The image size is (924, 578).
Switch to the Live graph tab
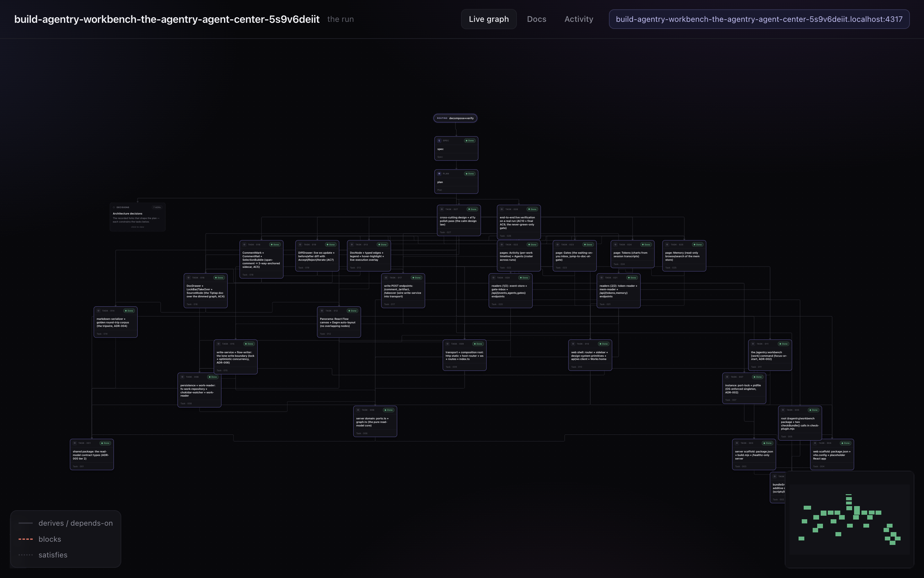tap(489, 19)
